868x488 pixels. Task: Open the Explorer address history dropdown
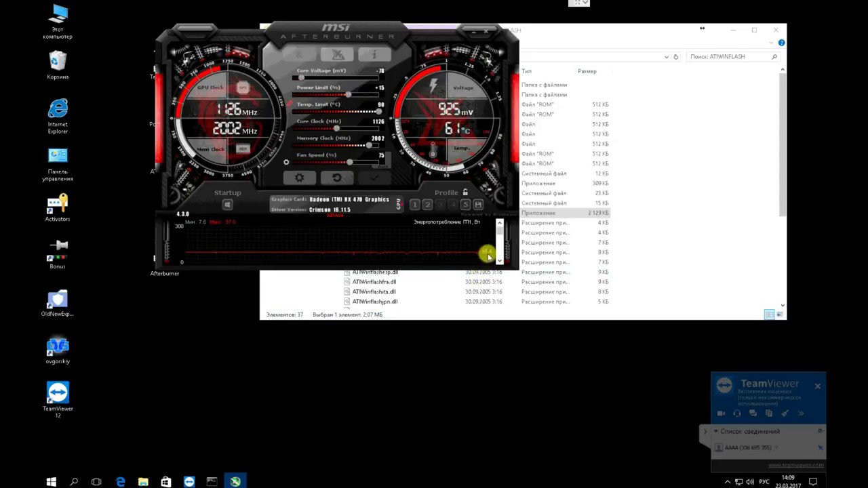(x=667, y=57)
